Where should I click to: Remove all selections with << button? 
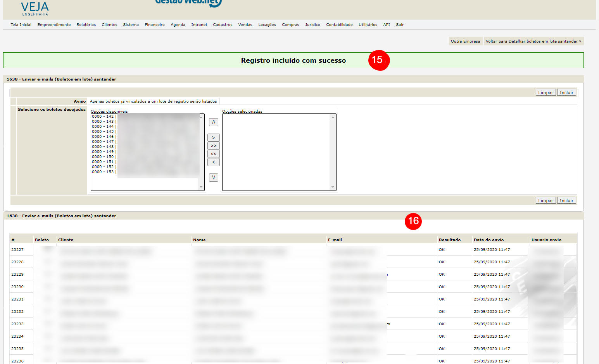213,154
